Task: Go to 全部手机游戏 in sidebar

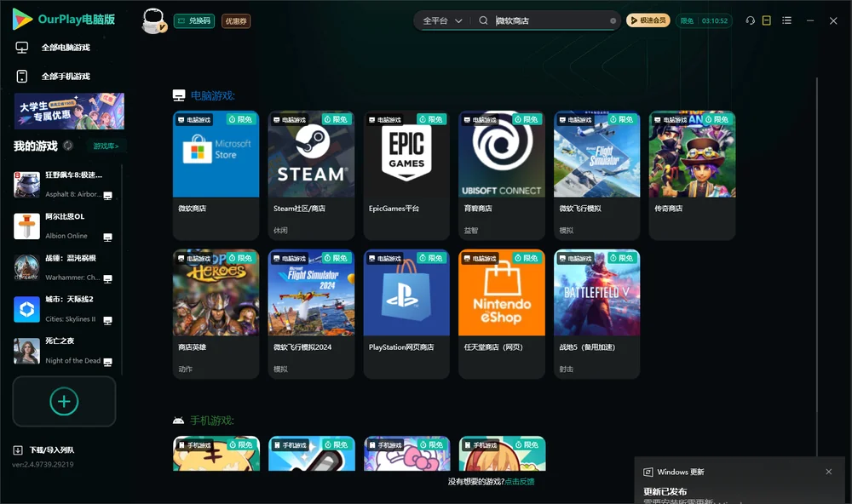Action: point(53,76)
